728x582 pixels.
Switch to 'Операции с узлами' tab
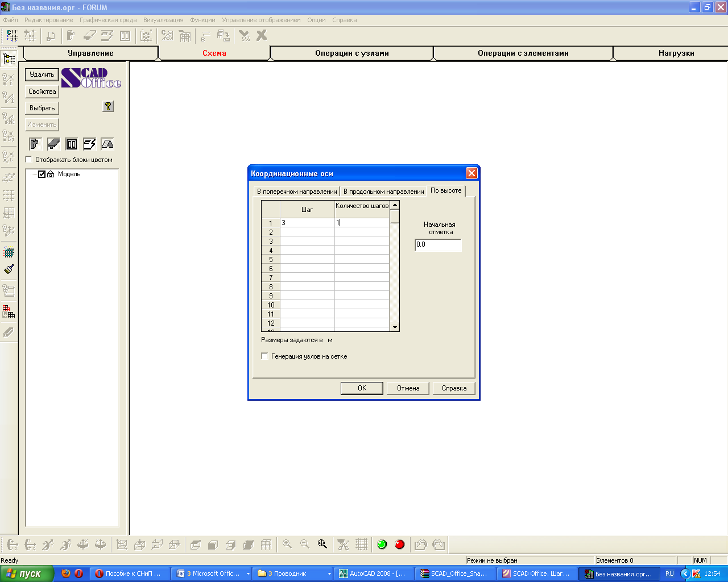click(x=352, y=53)
